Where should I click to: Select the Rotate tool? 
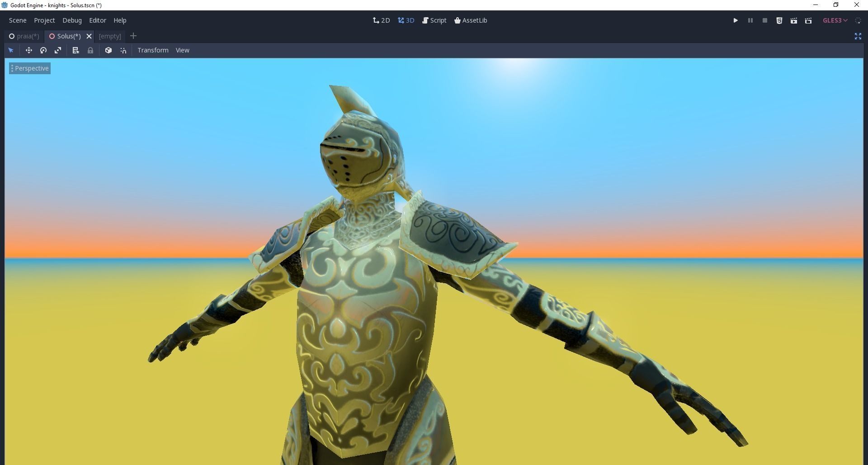coord(43,50)
